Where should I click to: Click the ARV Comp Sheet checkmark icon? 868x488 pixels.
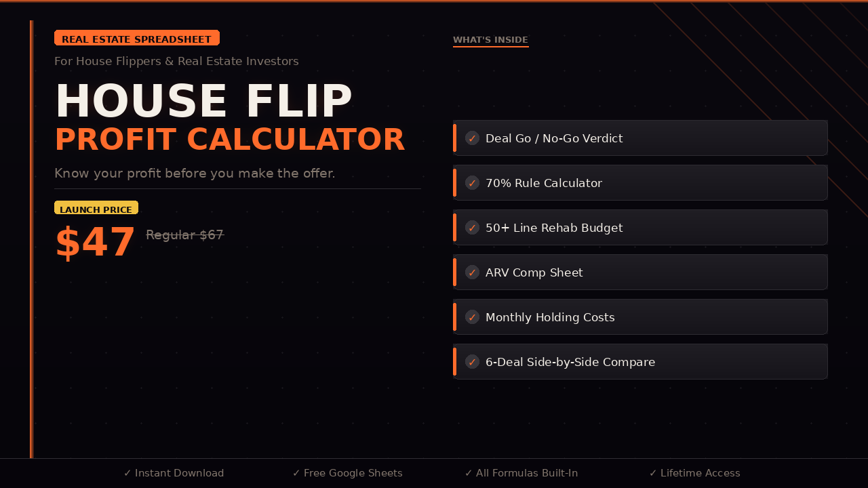coord(472,272)
